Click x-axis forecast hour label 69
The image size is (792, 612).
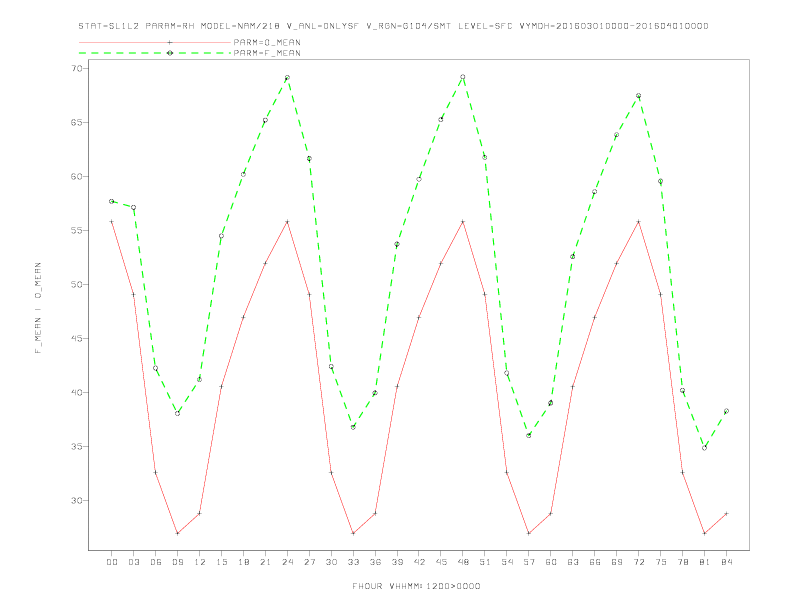click(617, 562)
